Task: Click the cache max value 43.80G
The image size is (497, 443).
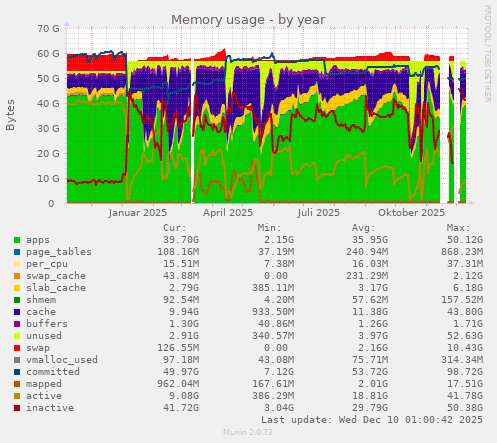Action: (x=465, y=312)
